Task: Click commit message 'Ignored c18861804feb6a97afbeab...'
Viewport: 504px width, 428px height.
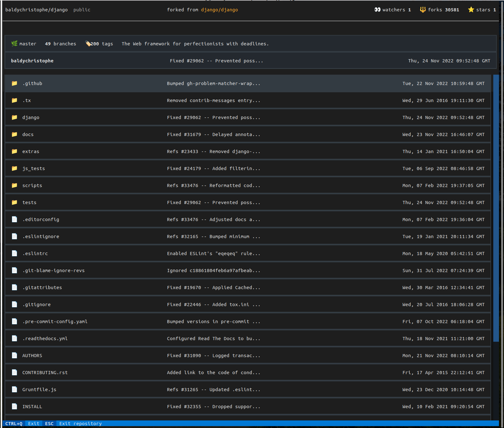Action: (x=214, y=271)
